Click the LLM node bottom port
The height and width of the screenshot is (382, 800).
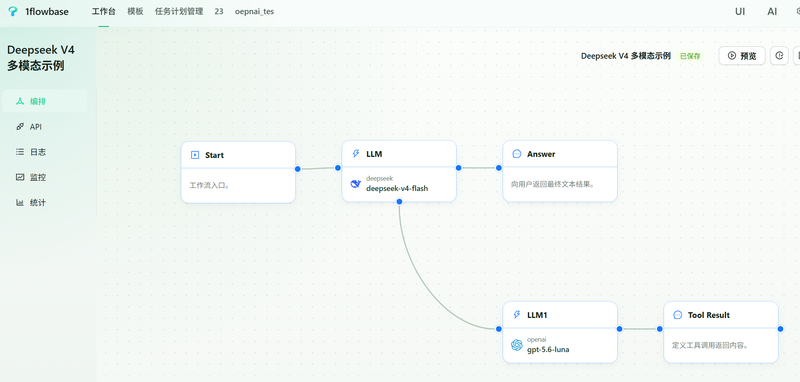tap(399, 201)
